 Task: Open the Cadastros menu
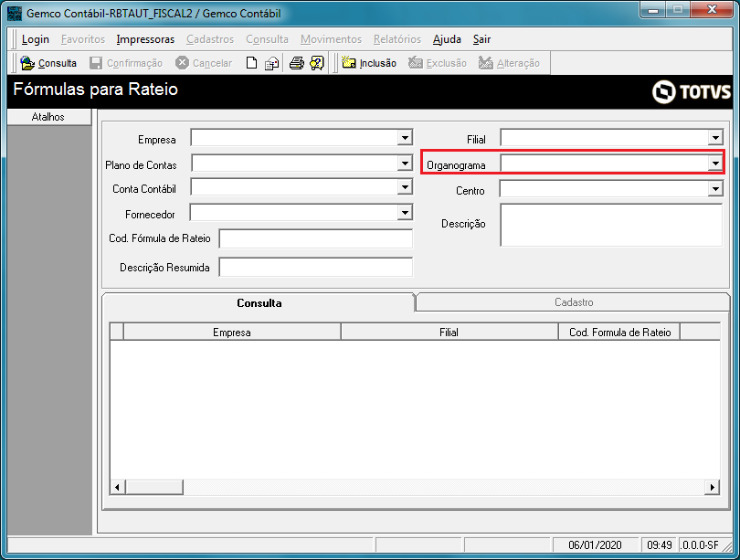pos(210,39)
